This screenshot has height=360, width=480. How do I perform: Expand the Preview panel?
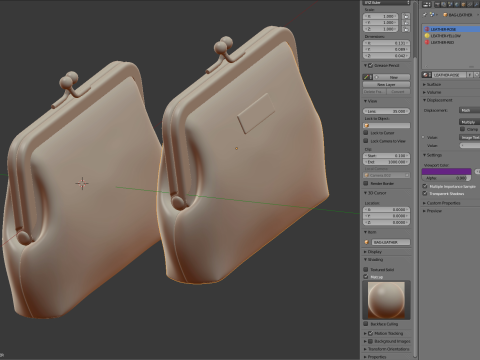[425, 211]
